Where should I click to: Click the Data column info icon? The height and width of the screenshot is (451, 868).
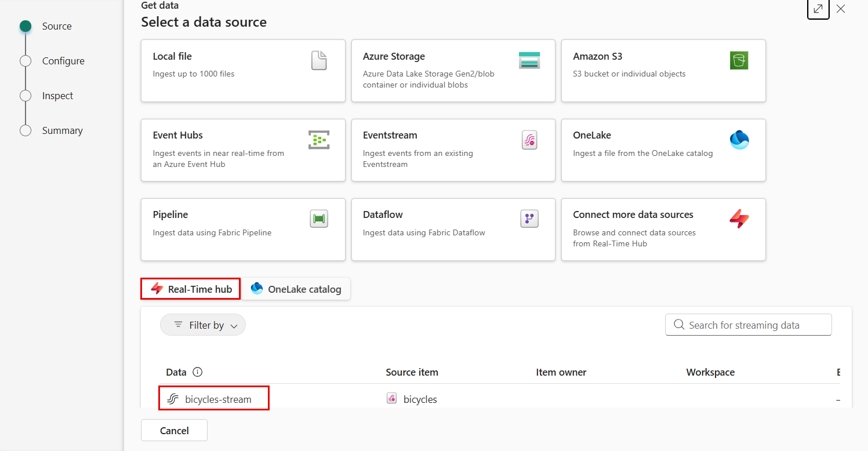[197, 372]
